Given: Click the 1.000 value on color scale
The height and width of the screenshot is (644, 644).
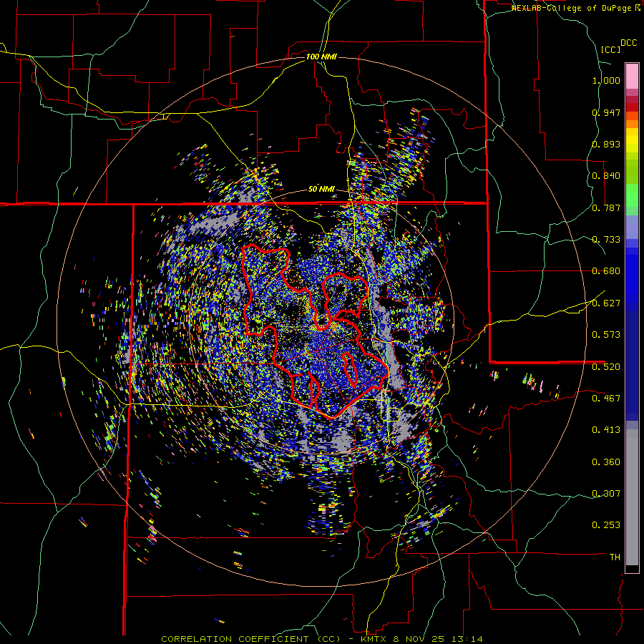Looking at the screenshot, I should coord(606,80).
